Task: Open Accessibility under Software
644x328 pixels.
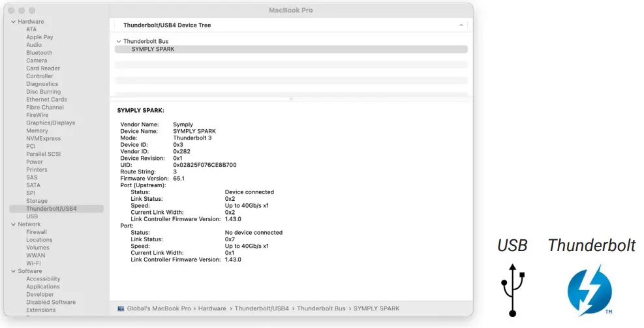Action: click(x=43, y=279)
